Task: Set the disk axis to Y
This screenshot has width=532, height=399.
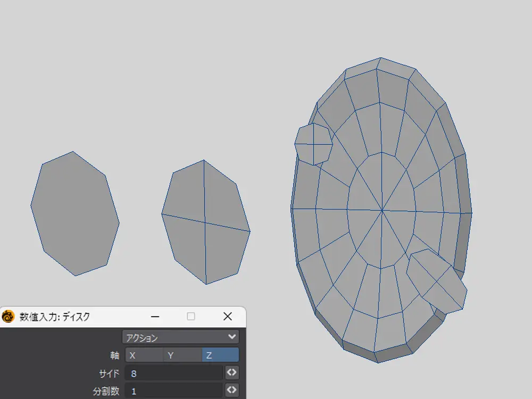Action: tap(182, 355)
